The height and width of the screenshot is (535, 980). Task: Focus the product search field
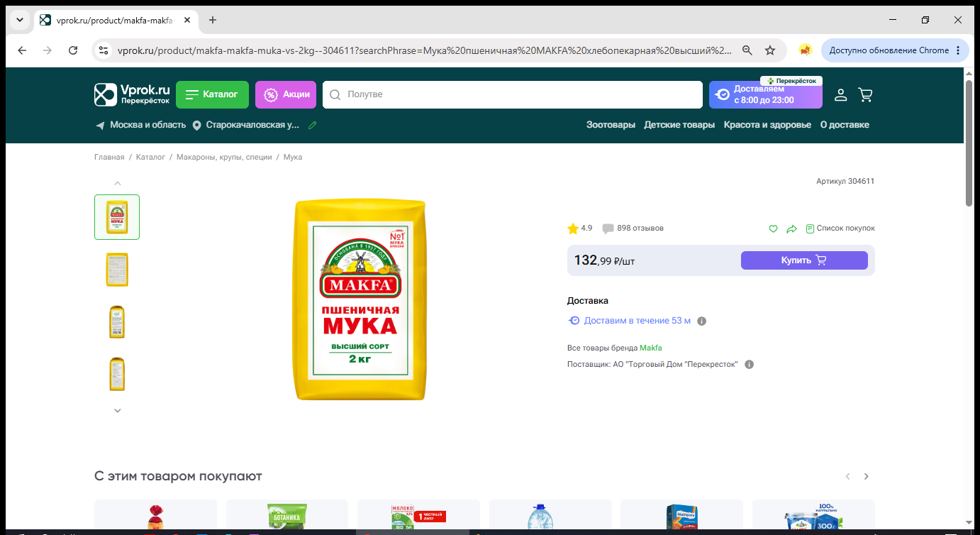[x=512, y=94]
